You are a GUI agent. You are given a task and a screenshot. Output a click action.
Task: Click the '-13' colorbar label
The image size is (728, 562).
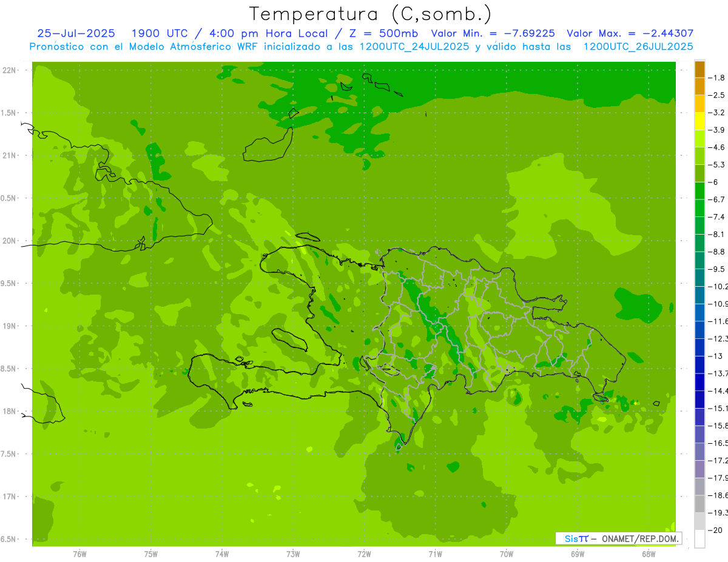716,356
